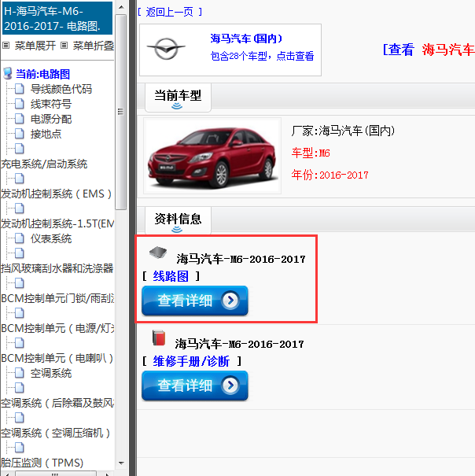Click the red Haima M6 car thumbnail

pyautogui.click(x=212, y=156)
